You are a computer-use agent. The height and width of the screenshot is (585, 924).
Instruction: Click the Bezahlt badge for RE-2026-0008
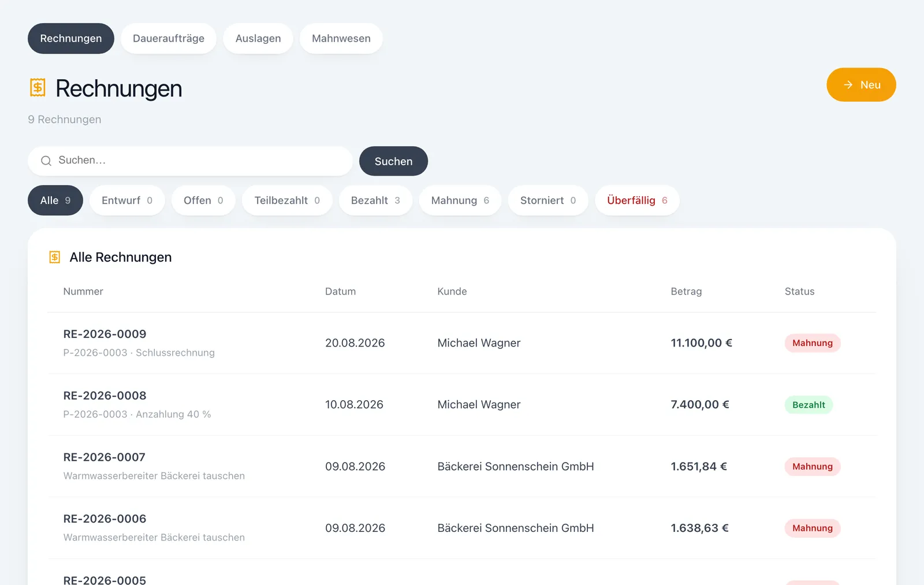pos(808,405)
